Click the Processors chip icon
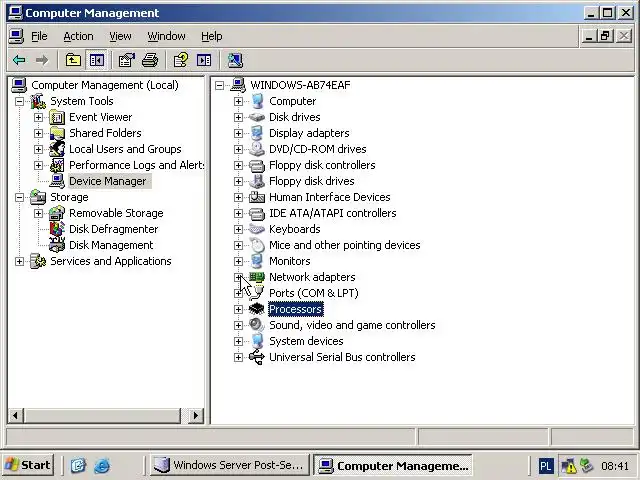This screenshot has width=640, height=480. (x=257, y=309)
